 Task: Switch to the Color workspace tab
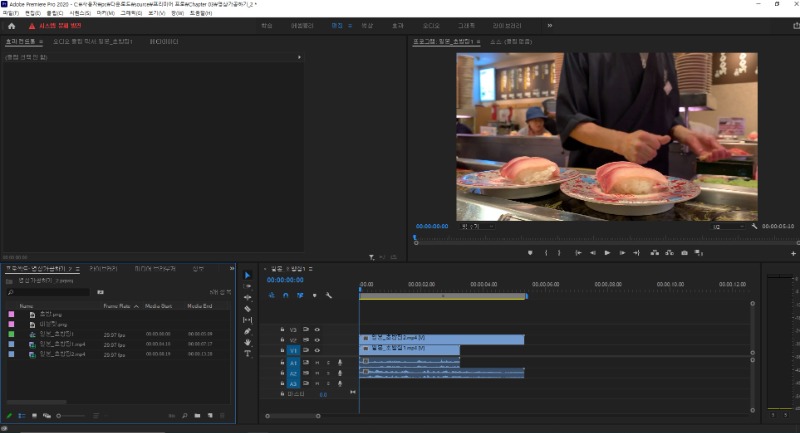coord(367,26)
